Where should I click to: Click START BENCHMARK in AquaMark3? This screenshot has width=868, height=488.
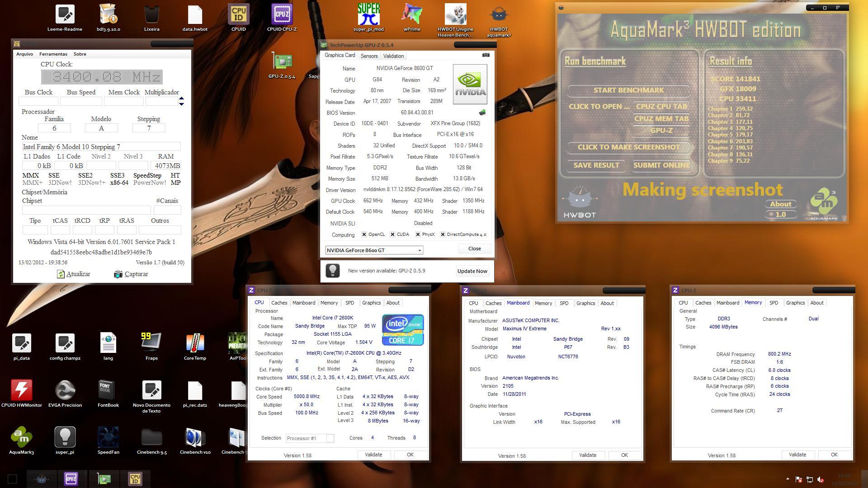[628, 90]
